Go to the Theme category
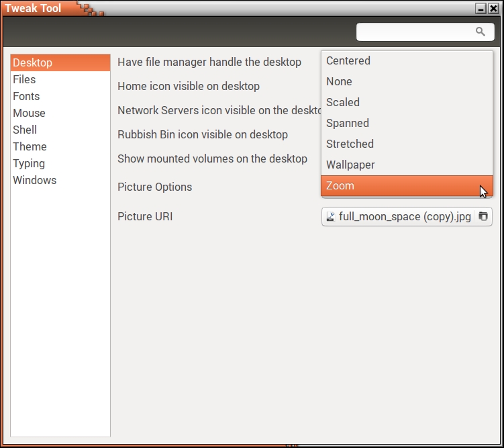The width and height of the screenshot is (504, 448). pyautogui.click(x=30, y=146)
